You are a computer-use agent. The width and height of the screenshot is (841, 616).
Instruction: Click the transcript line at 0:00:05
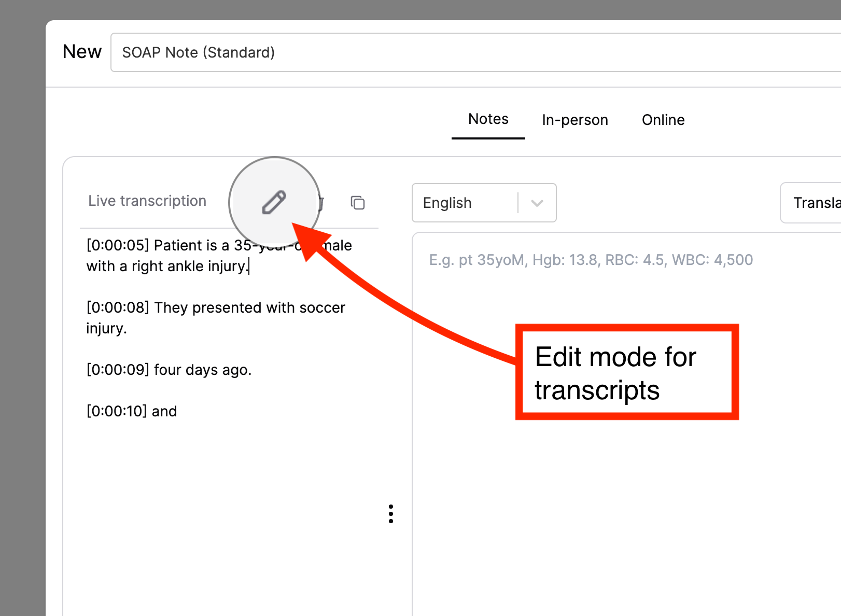tap(219, 256)
